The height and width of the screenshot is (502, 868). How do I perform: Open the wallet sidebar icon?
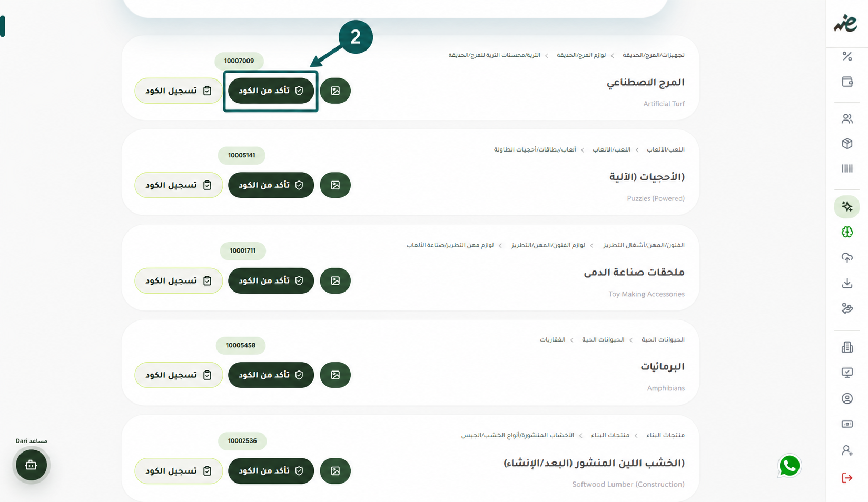click(x=847, y=82)
